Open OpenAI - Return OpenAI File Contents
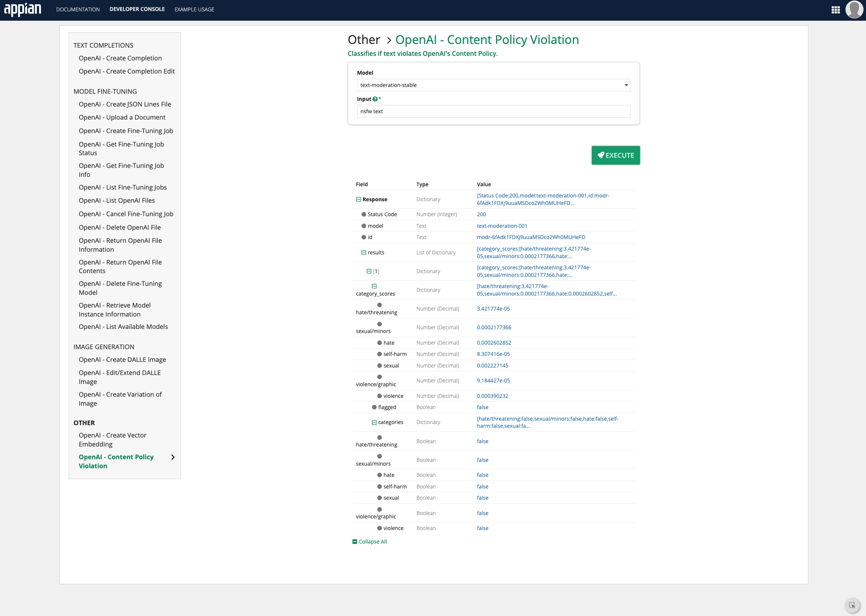 [x=120, y=267]
